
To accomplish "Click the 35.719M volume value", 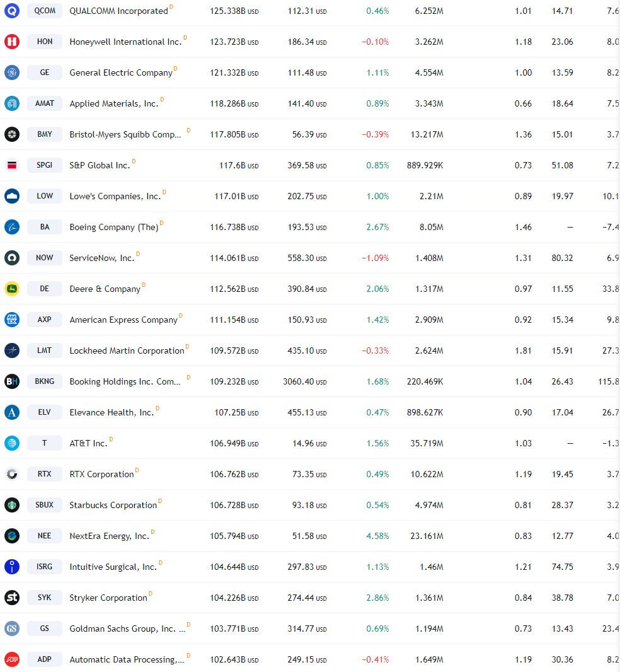I will click(x=427, y=443).
